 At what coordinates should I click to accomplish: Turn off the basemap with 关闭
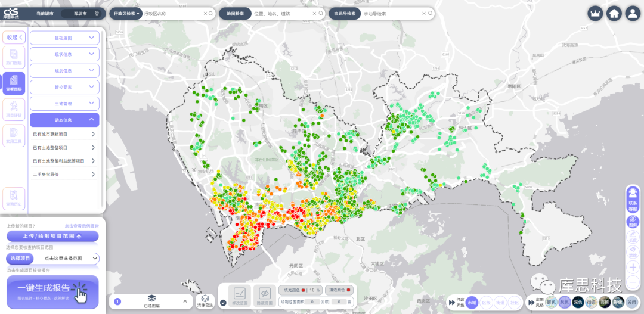(631, 303)
